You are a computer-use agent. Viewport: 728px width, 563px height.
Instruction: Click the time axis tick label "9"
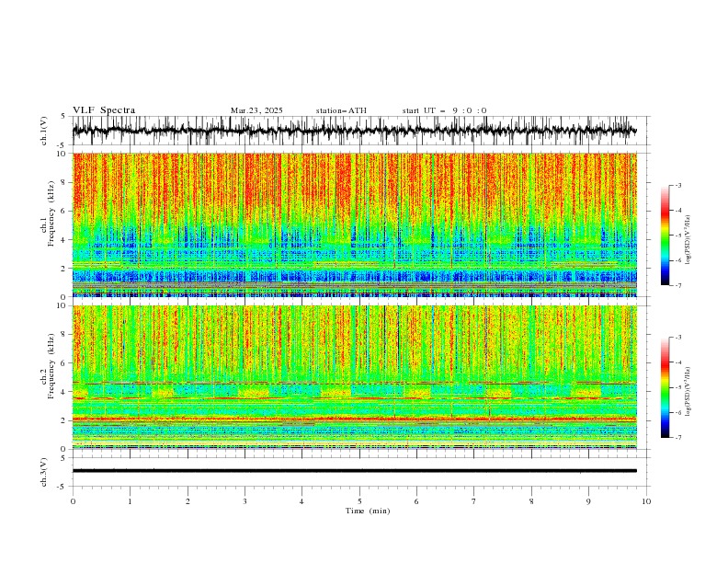pyautogui.click(x=588, y=501)
